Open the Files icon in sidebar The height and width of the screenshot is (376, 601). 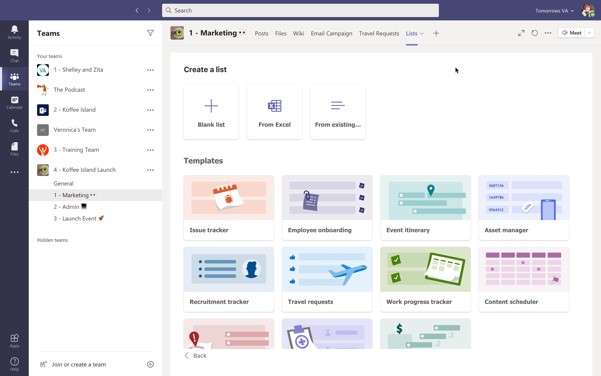click(x=14, y=149)
